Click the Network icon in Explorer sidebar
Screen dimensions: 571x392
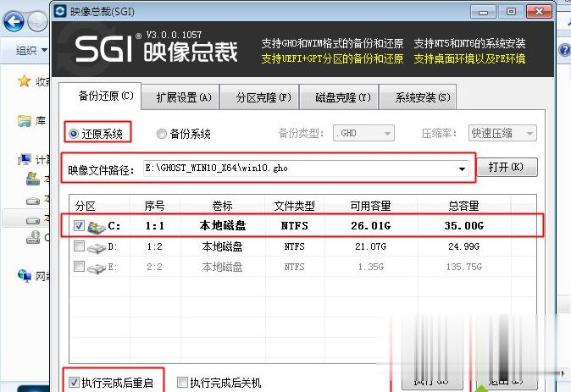[x=25, y=276]
